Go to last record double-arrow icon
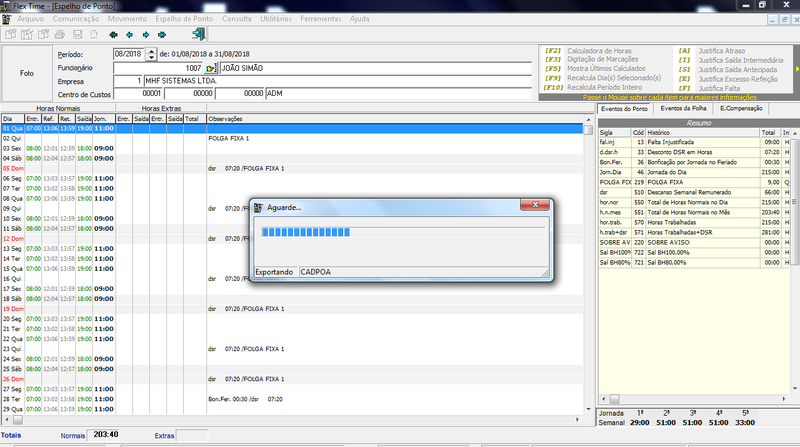Screen dimensions: 800x447 pos(162,35)
